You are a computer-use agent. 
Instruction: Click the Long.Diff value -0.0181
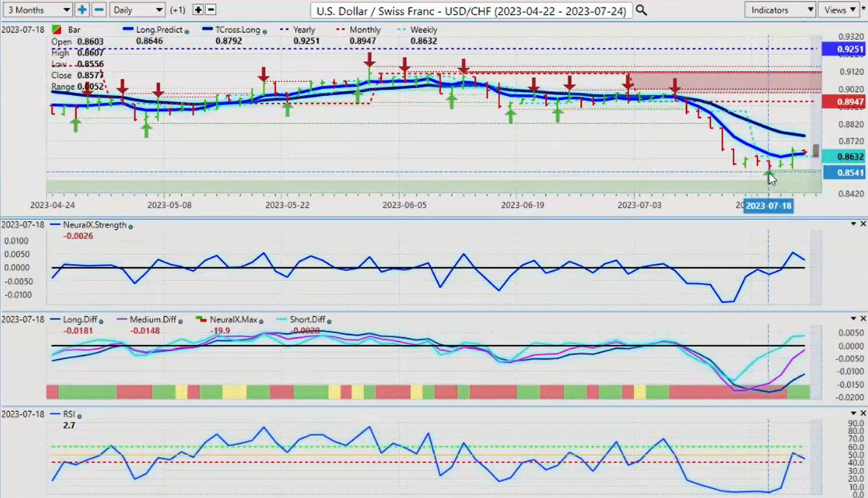point(78,330)
